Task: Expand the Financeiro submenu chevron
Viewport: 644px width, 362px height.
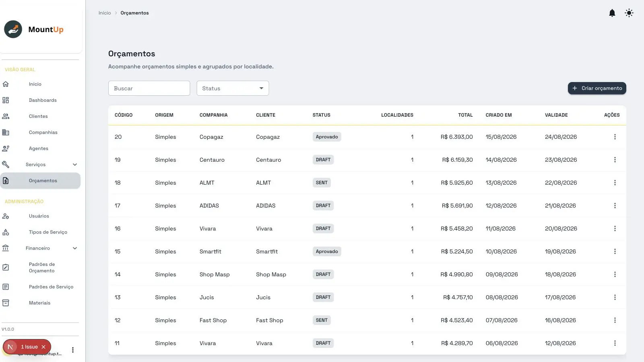Action: 75,248
